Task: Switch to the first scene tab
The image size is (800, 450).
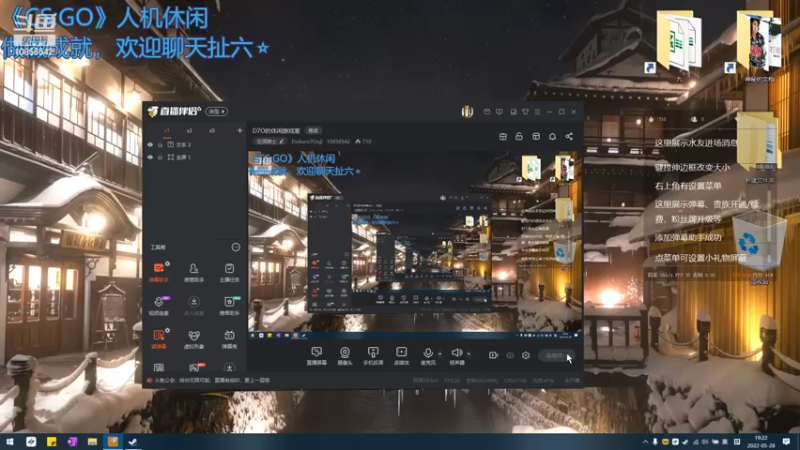Action: 167,131
